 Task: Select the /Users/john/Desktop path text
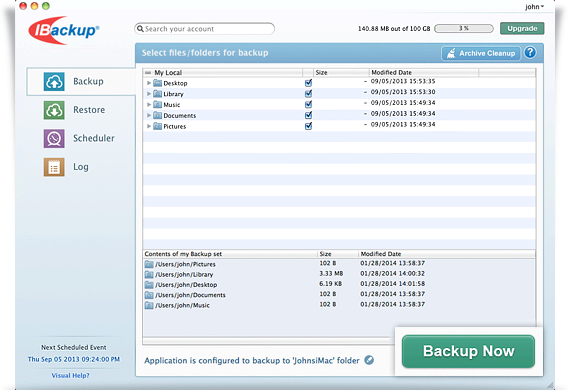click(186, 285)
